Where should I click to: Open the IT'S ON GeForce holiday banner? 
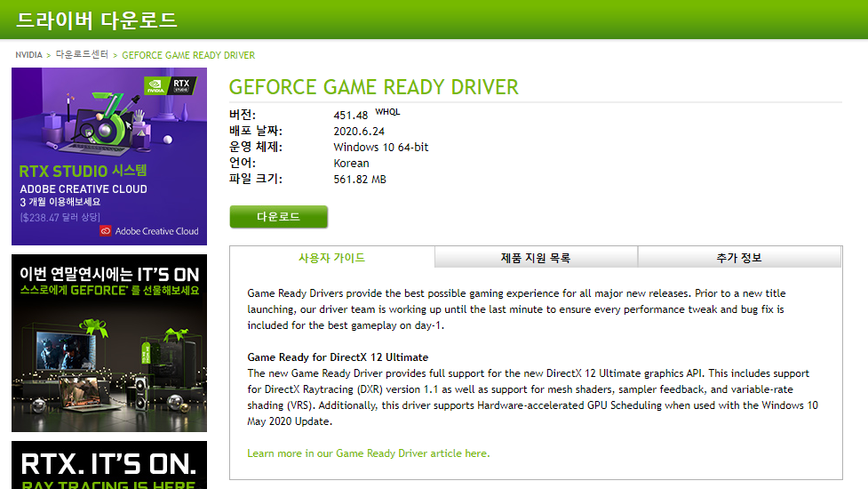coord(109,343)
